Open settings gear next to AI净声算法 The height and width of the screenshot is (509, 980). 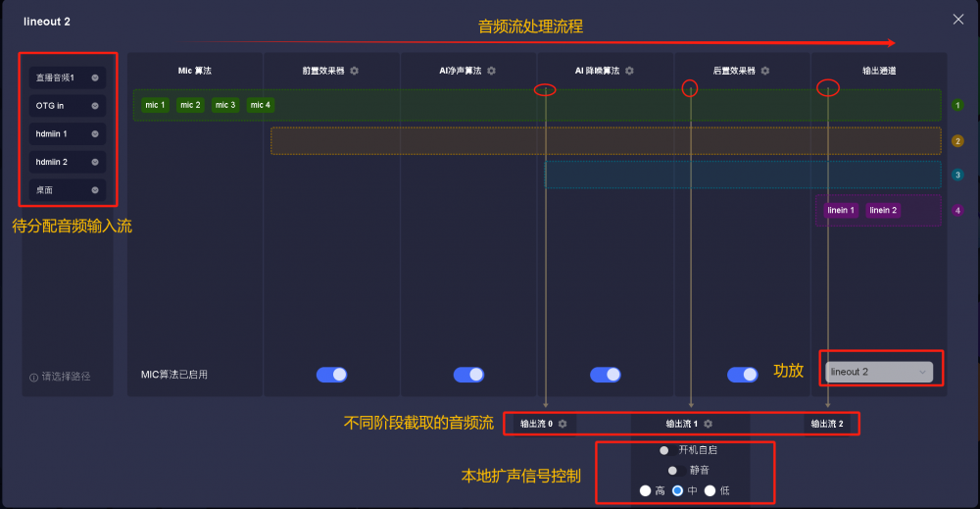491,71
